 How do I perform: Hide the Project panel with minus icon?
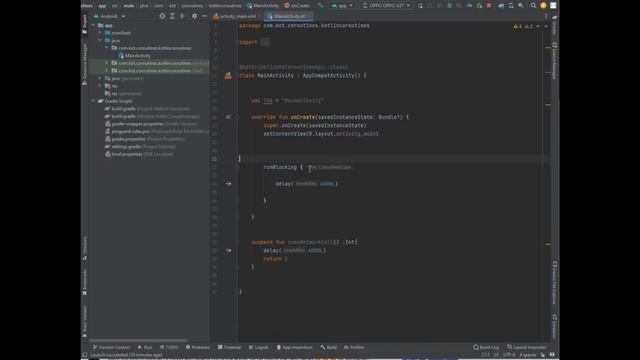point(204,16)
